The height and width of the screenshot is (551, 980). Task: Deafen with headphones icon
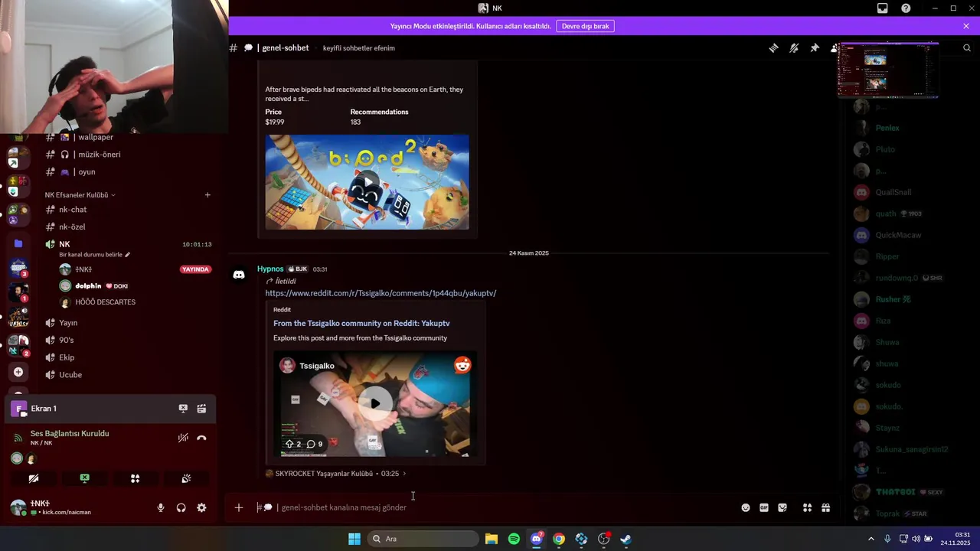pos(181,508)
